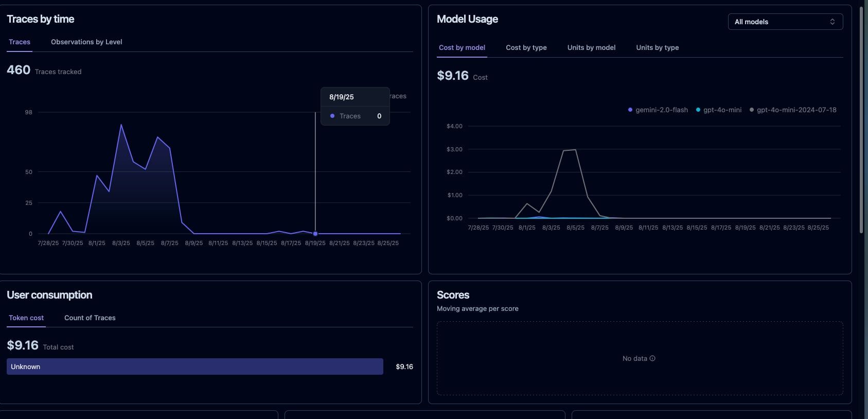The image size is (868, 419).
Task: Click the $9.16 value beside Unknown bar
Action: pyautogui.click(x=404, y=366)
